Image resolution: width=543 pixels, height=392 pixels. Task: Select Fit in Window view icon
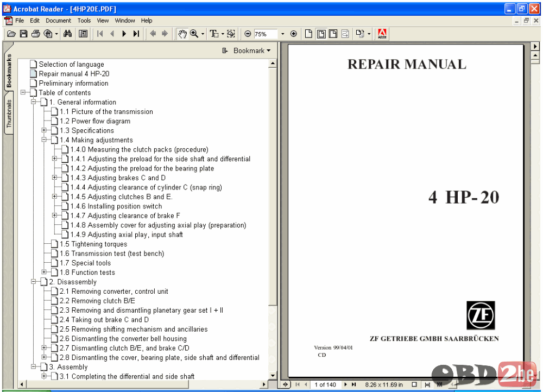point(321,34)
